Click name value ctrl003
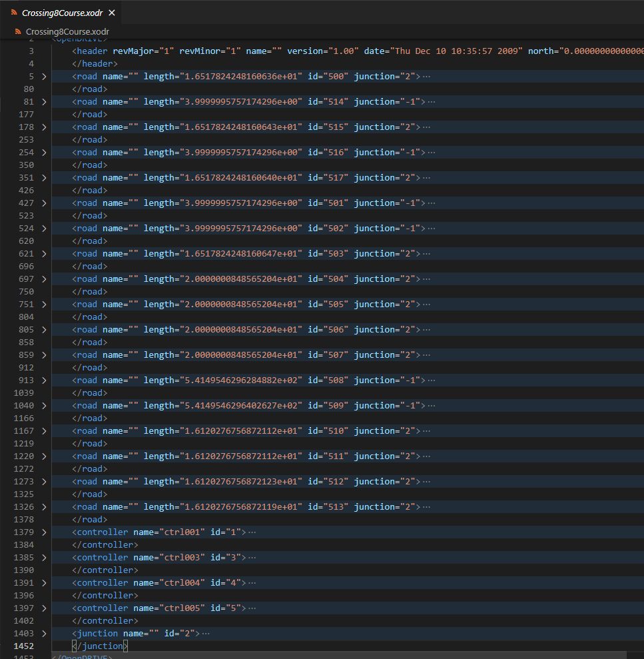This screenshot has height=659, width=644. pos(182,558)
